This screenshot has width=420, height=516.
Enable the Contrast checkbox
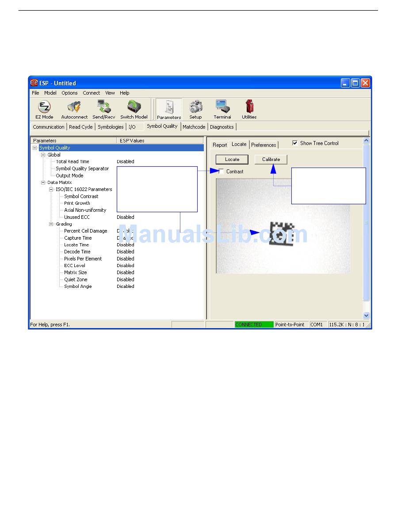coord(221,172)
